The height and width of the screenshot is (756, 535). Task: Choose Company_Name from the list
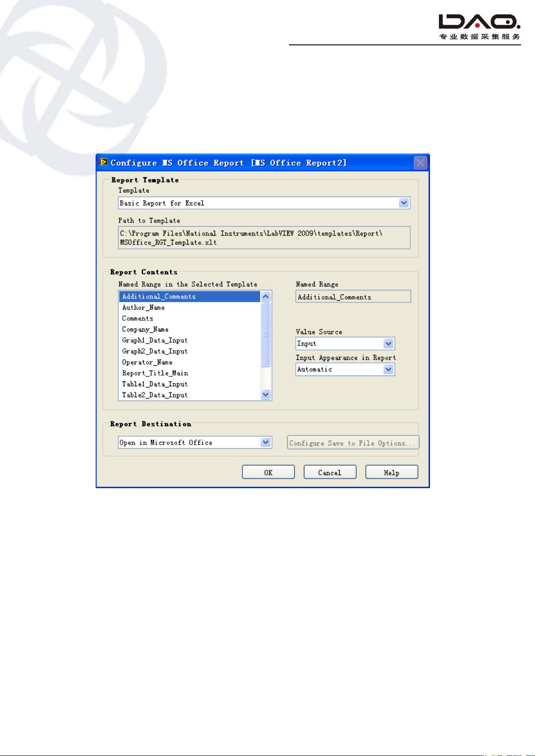(x=145, y=329)
